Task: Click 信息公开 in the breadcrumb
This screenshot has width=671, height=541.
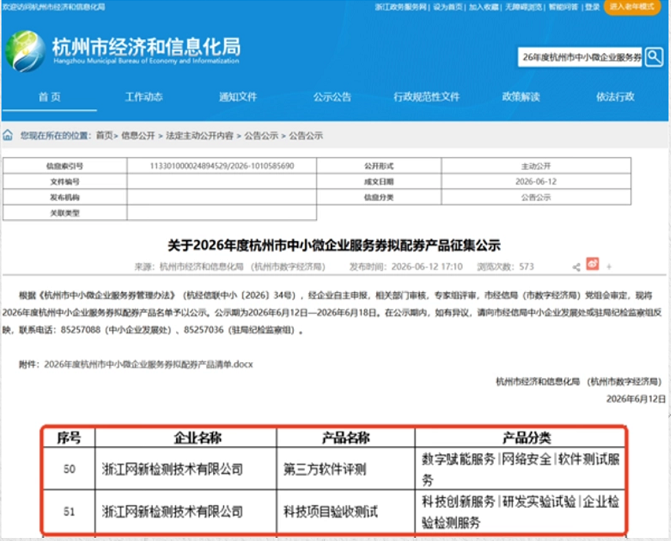Action: coord(138,136)
